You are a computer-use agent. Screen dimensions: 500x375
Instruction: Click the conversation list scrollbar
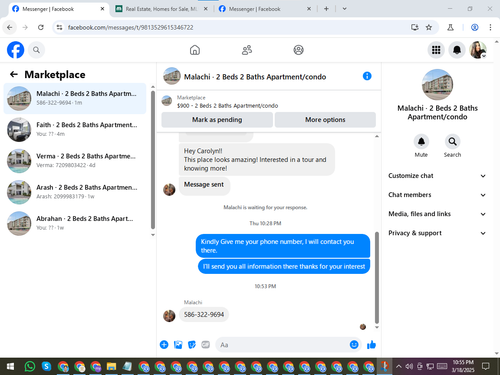(x=153, y=159)
